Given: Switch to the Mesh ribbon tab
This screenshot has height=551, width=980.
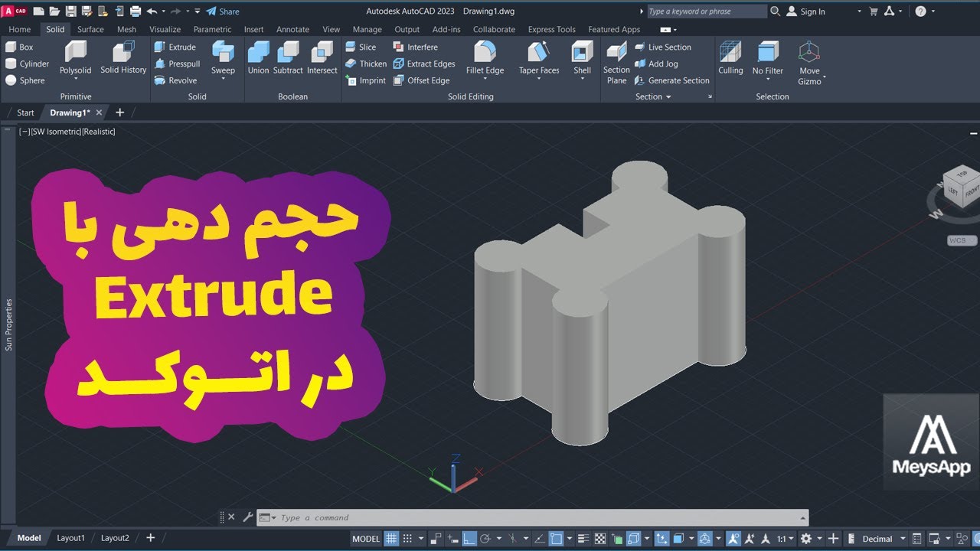Looking at the screenshot, I should pyautogui.click(x=126, y=29).
